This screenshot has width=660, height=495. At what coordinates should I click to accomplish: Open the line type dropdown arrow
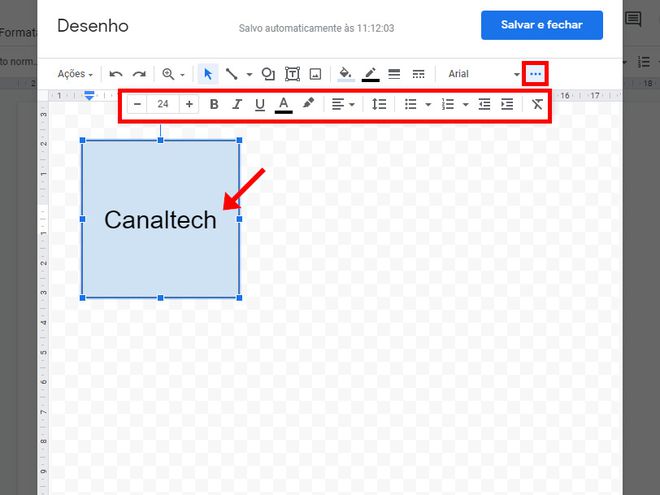pos(249,75)
